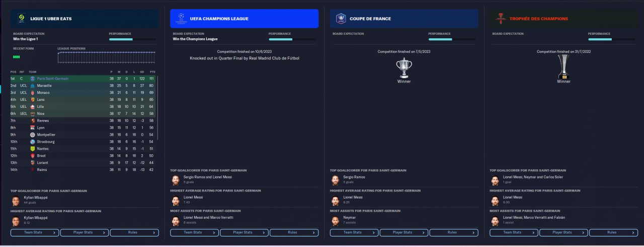The width and height of the screenshot is (644, 247).
Task: Click the green recent form indicator
Action: click(x=17, y=57)
